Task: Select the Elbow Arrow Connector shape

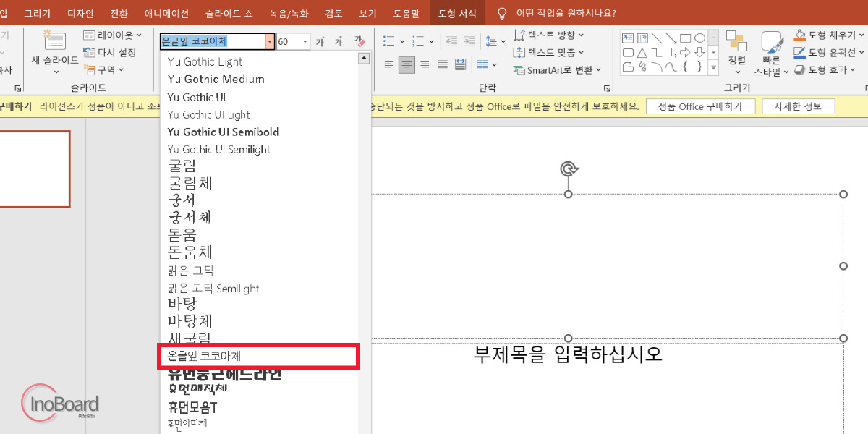Action: tap(671, 53)
